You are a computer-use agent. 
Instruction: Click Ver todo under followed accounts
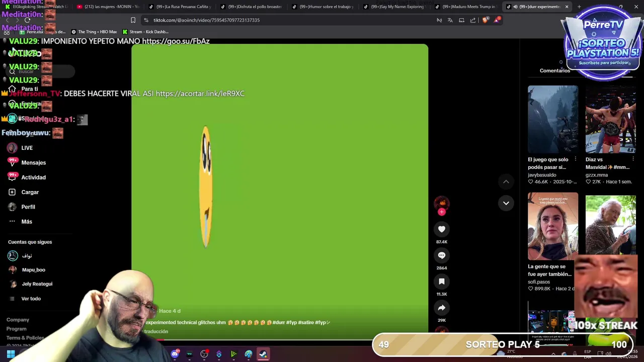(x=31, y=299)
